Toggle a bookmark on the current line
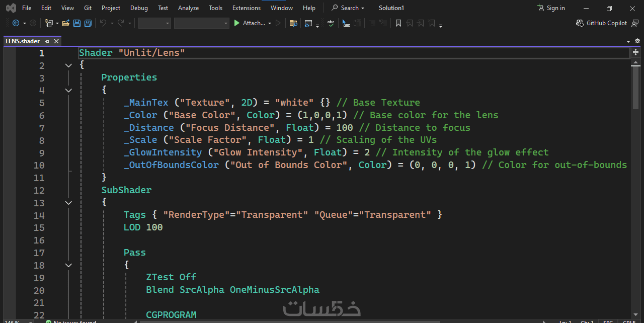 click(398, 23)
